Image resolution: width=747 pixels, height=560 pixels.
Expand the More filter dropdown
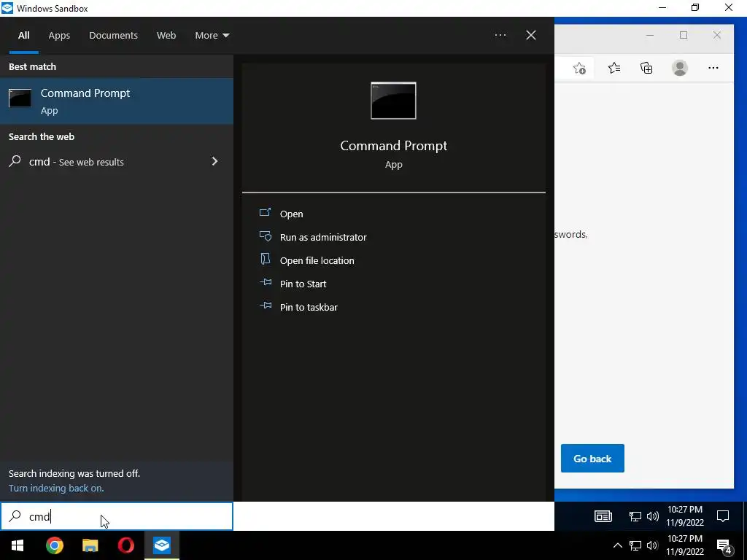[x=212, y=35]
